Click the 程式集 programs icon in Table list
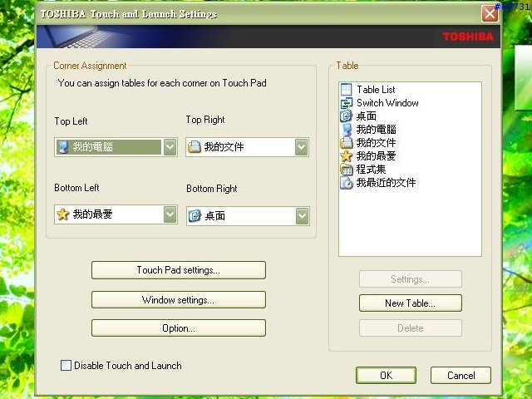 click(346, 169)
